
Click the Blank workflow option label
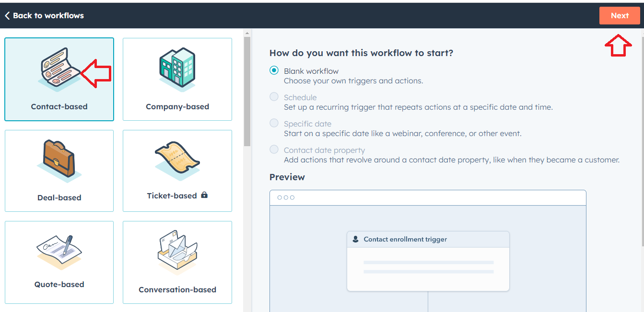point(311,71)
